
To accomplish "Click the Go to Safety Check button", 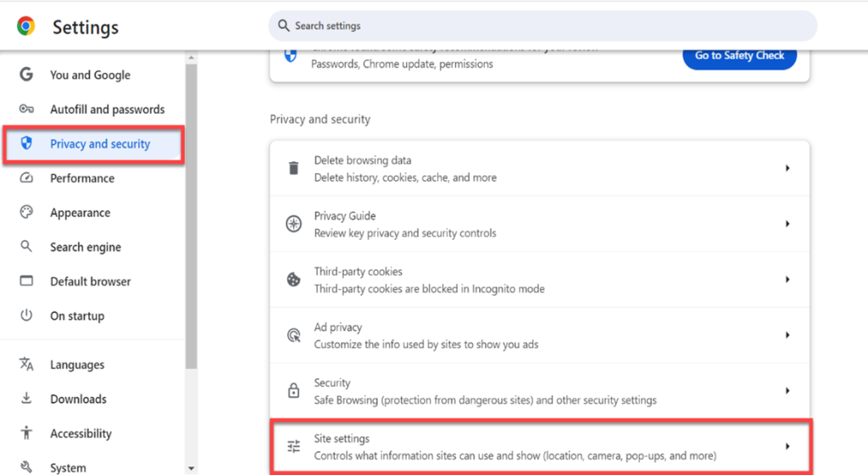I will click(739, 55).
